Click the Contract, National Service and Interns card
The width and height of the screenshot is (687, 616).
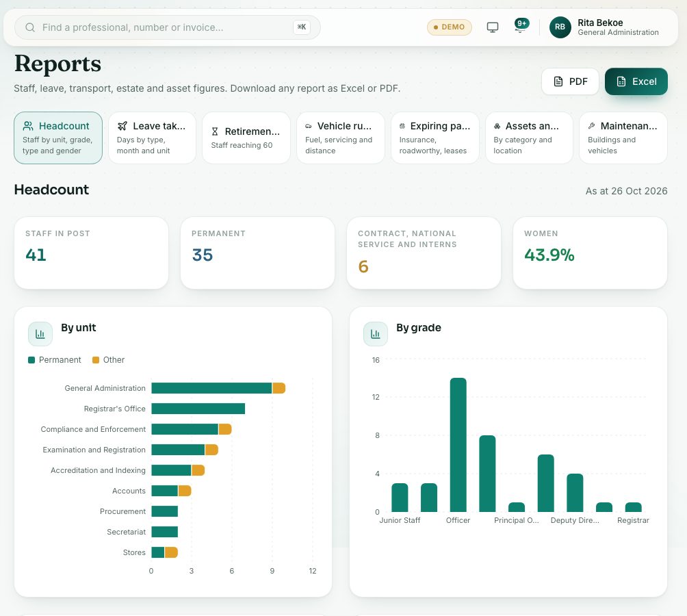[424, 253]
